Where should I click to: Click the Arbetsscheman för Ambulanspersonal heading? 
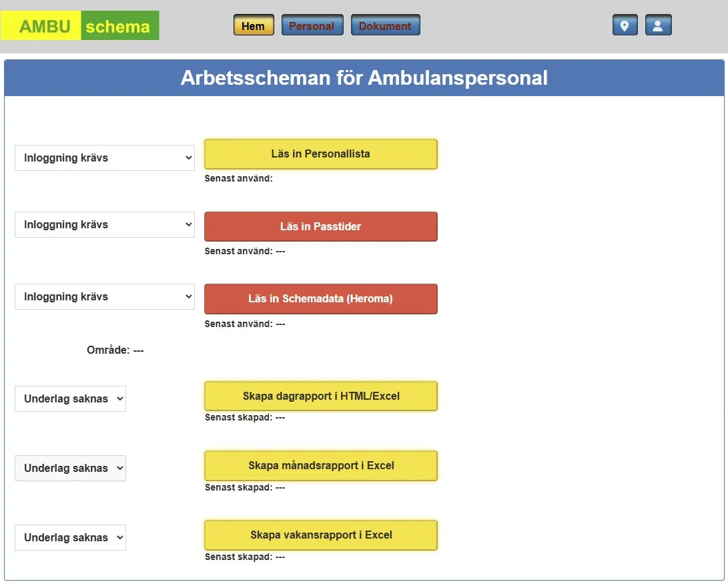pyautogui.click(x=364, y=78)
